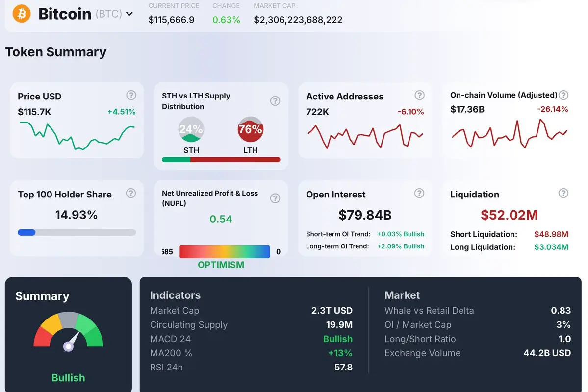Click the RSI 24h 57.8 value
588x392 pixels.
click(x=343, y=367)
